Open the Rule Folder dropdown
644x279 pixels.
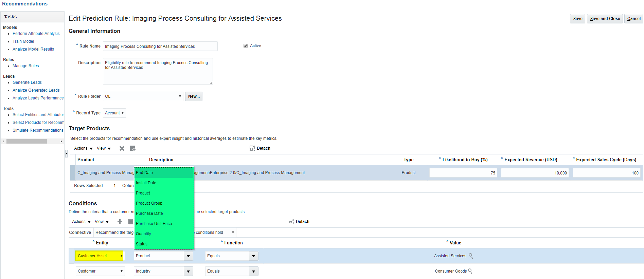[143, 96]
